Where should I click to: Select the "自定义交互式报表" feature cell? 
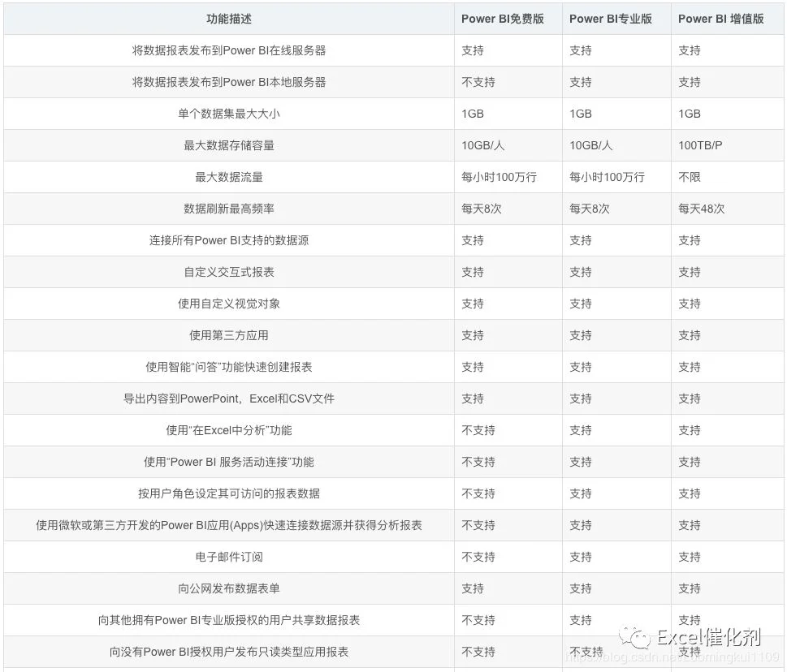(229, 272)
